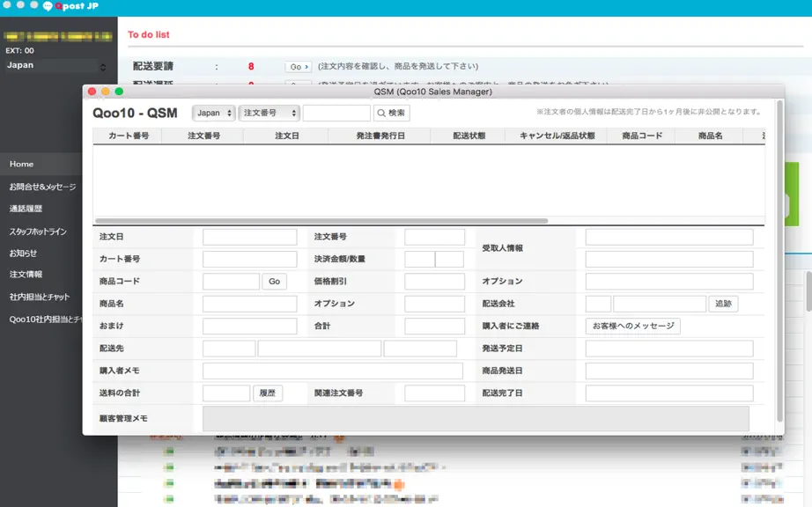This screenshot has height=507, width=812.
Task: Click the horizontal scrollbar of order table
Action: 321,221
